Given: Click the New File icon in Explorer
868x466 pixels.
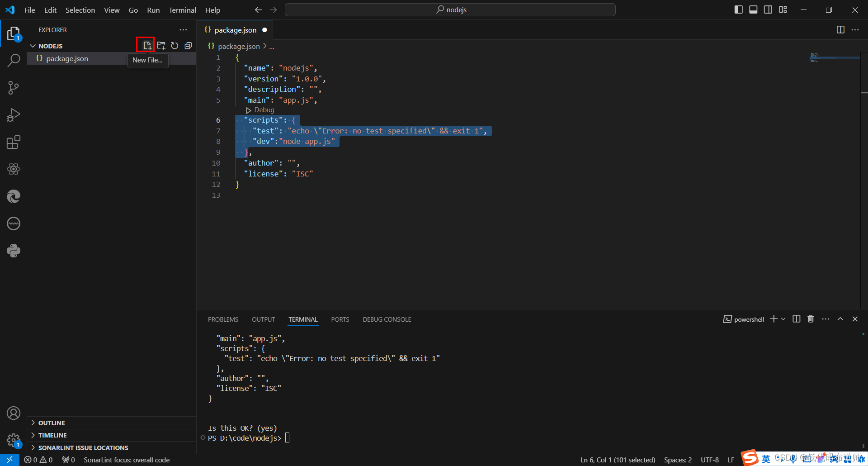Looking at the screenshot, I should [147, 46].
